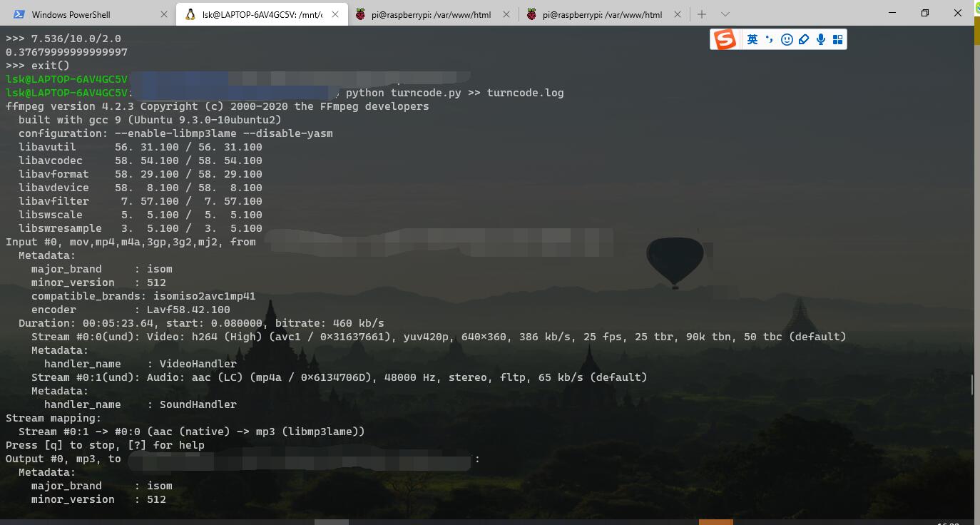980x525 pixels.
Task: Close the Windows Terminal window
Action: (x=958, y=13)
